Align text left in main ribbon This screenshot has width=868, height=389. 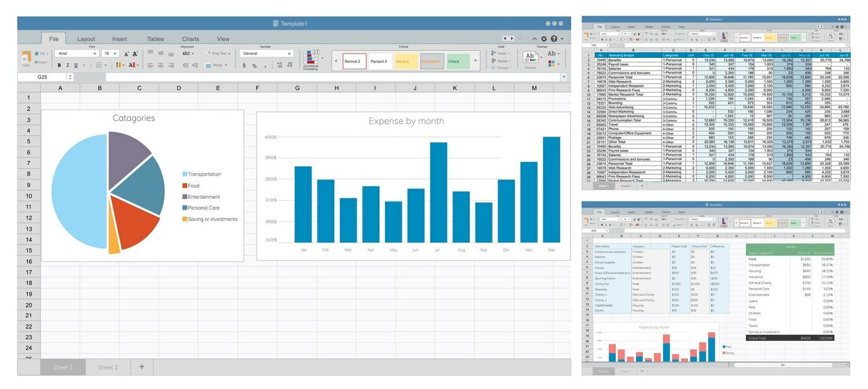point(150,65)
